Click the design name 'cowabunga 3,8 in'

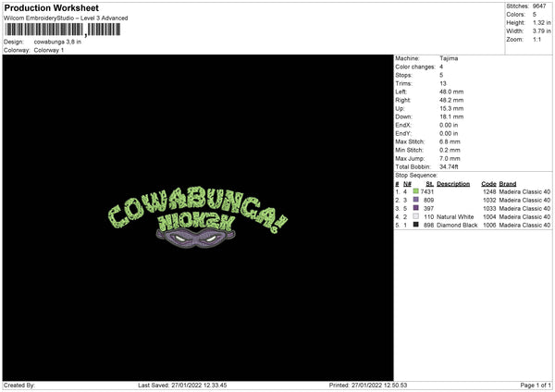57,42
